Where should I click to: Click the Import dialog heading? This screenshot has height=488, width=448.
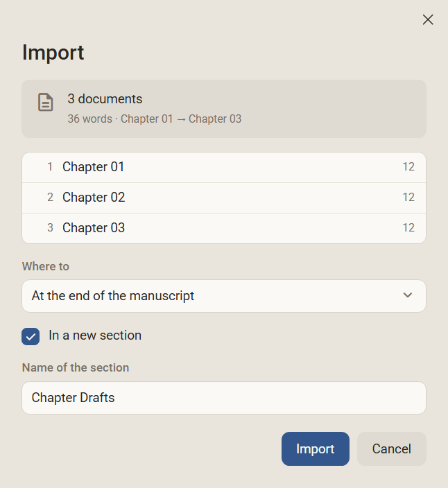click(53, 53)
